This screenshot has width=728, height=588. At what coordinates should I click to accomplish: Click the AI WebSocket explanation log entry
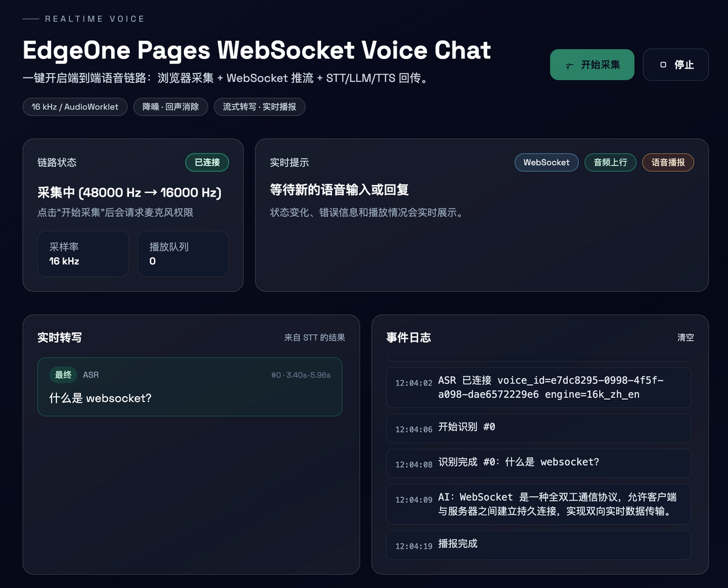pos(538,504)
